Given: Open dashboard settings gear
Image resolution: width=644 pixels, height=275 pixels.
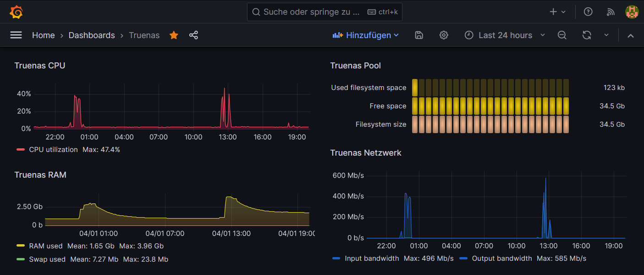Looking at the screenshot, I should click(444, 35).
